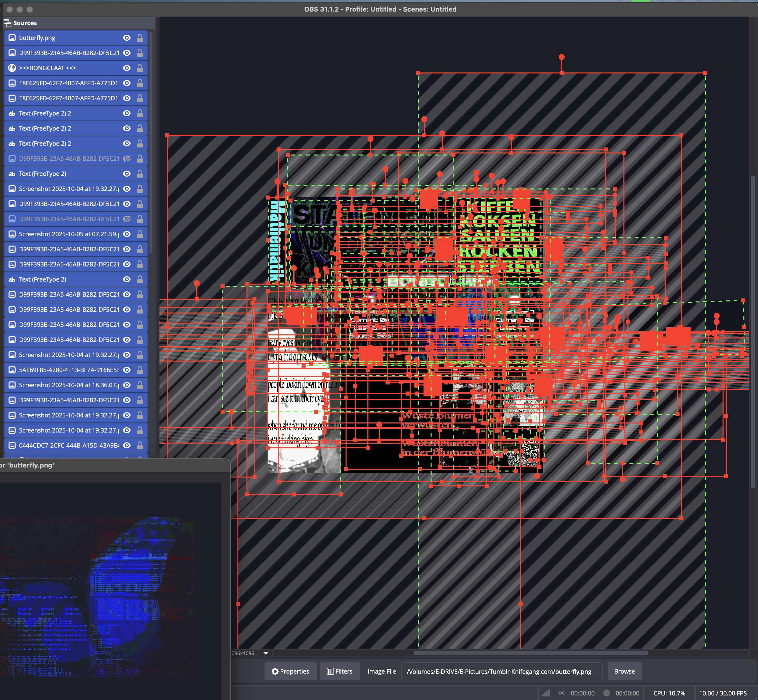Viewport: 758px width, 700px height.
Task: Open the Filters dialog
Action: point(340,672)
